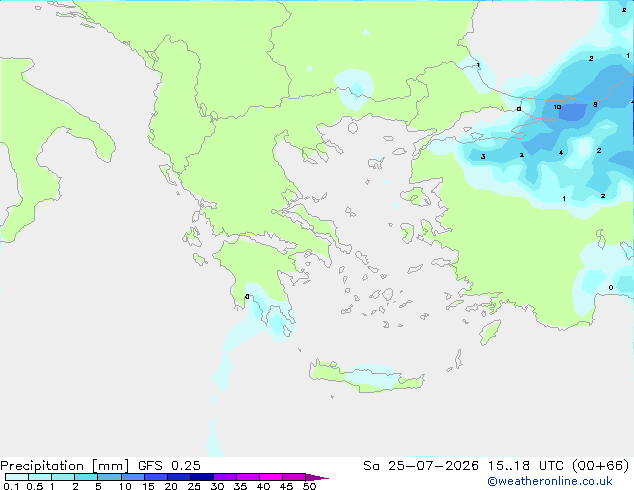Click the "Precipitation [mm]" title text
This screenshot has width=634, height=490.
[64, 466]
